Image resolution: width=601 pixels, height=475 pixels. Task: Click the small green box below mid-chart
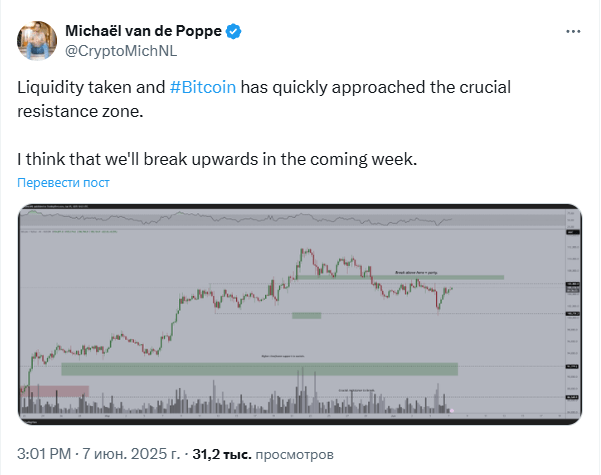[306, 316]
